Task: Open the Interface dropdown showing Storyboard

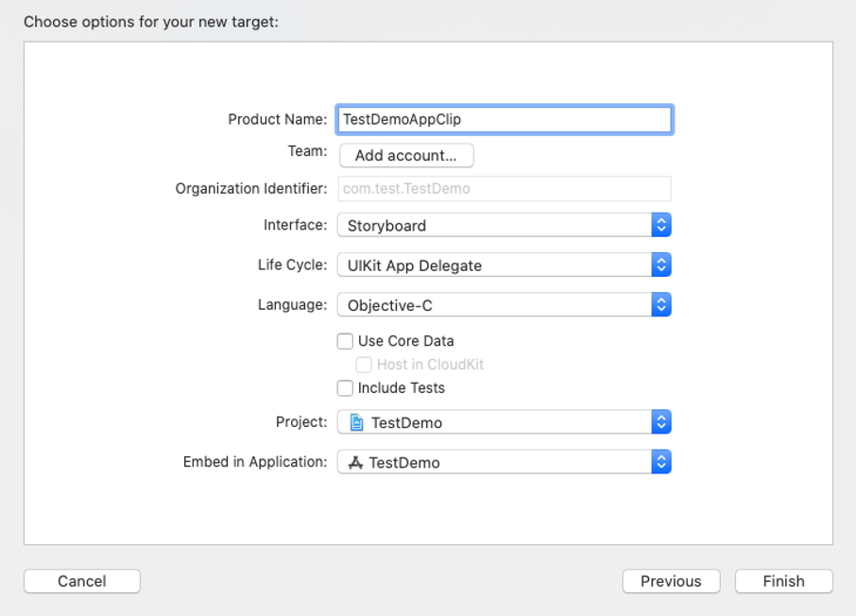Action: [493, 225]
